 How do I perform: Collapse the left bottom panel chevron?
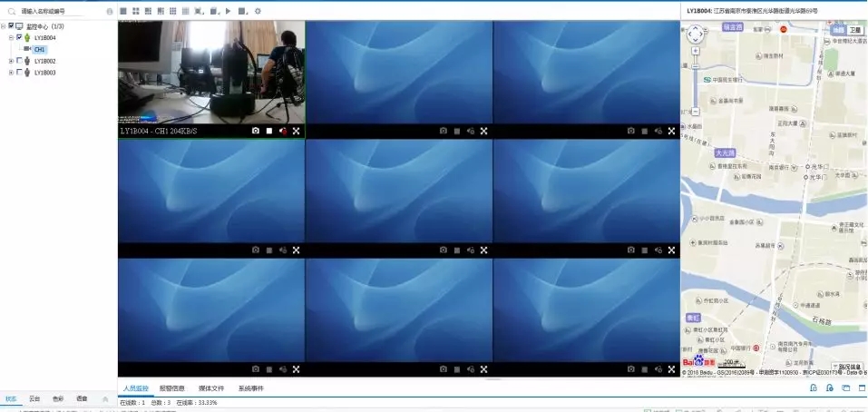106,398
